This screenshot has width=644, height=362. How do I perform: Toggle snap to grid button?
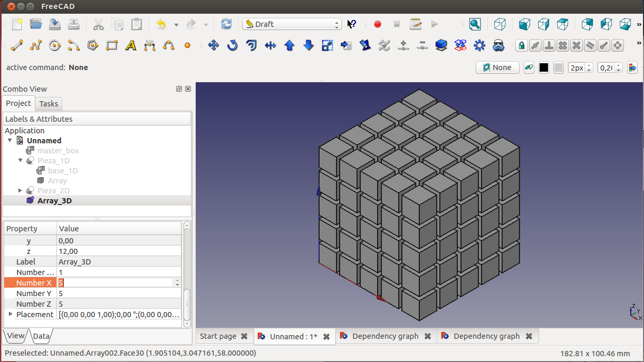[563, 46]
